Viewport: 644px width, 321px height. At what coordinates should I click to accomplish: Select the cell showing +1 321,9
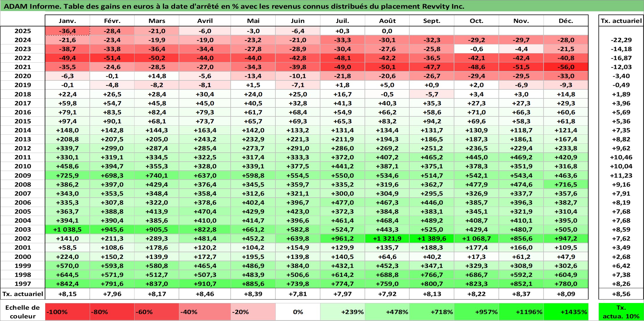(387, 239)
